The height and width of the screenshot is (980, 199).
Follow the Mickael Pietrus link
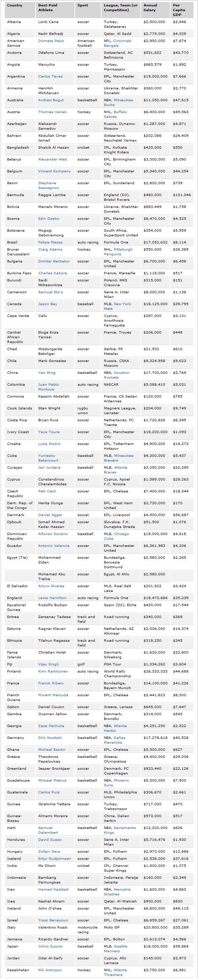coord(52,780)
